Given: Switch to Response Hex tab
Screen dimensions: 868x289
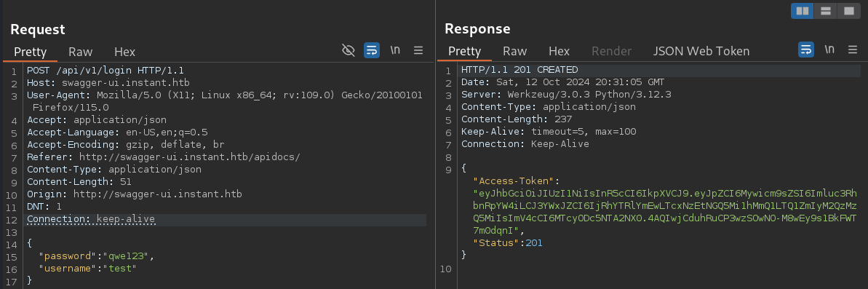Looking at the screenshot, I should click(x=559, y=51).
